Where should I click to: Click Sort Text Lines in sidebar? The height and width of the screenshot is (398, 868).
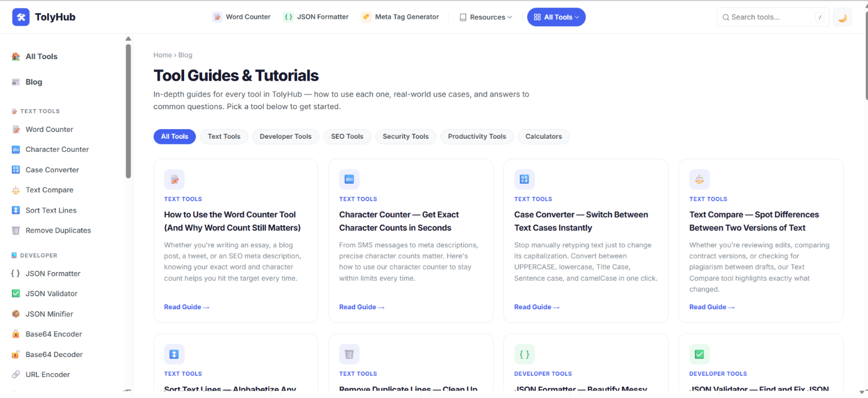coord(51,210)
